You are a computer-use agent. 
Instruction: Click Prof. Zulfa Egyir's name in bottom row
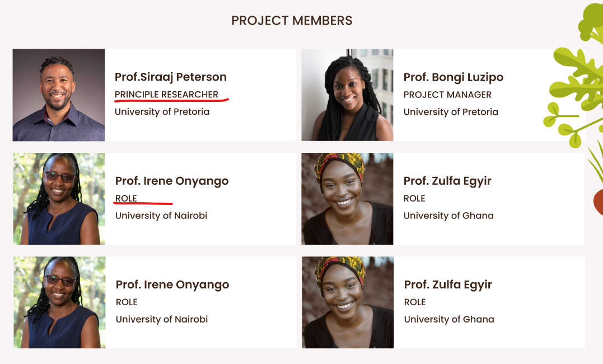point(448,284)
